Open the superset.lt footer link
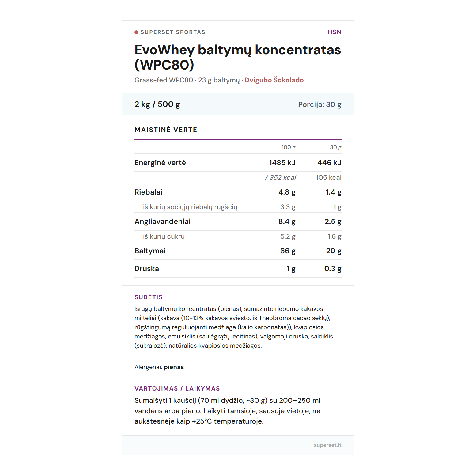 coord(327,445)
